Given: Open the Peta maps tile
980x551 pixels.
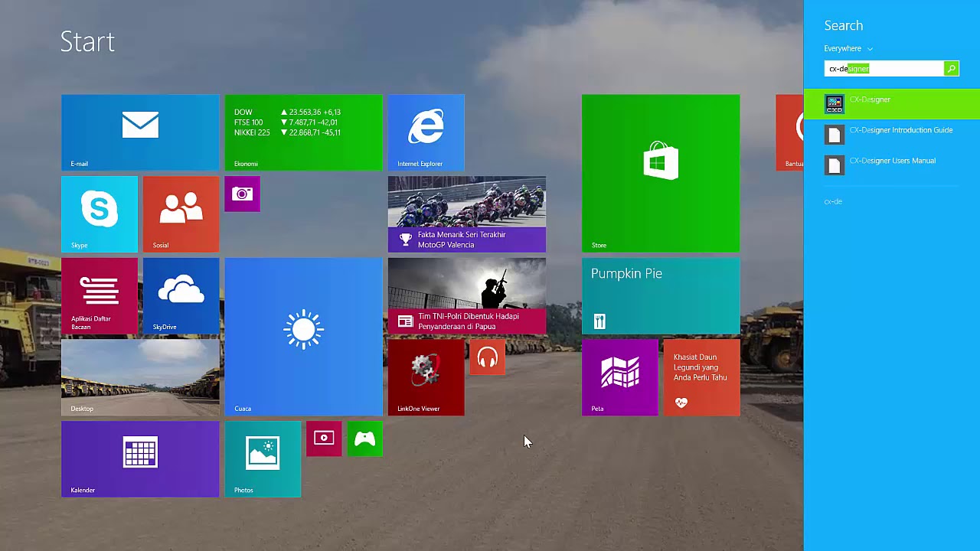Looking at the screenshot, I should [620, 377].
